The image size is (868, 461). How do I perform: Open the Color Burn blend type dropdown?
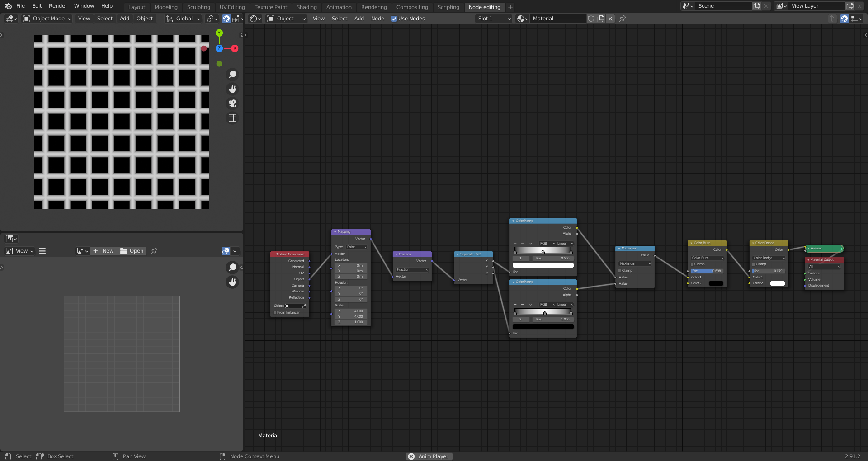coord(707,258)
